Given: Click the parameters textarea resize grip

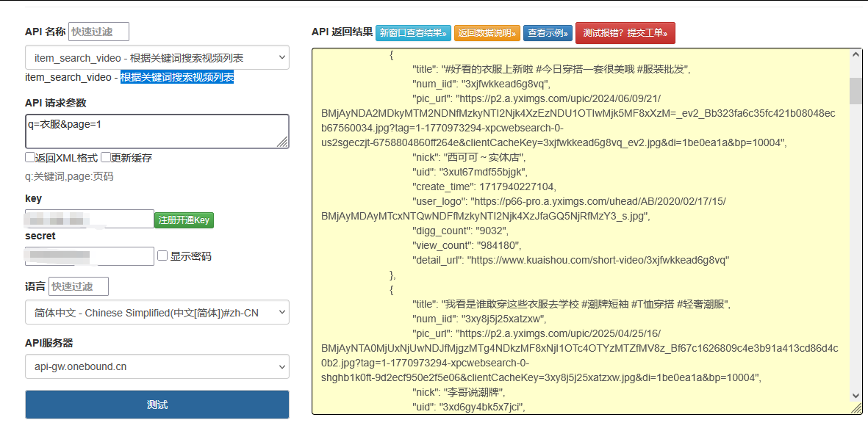Looking at the screenshot, I should (282, 142).
